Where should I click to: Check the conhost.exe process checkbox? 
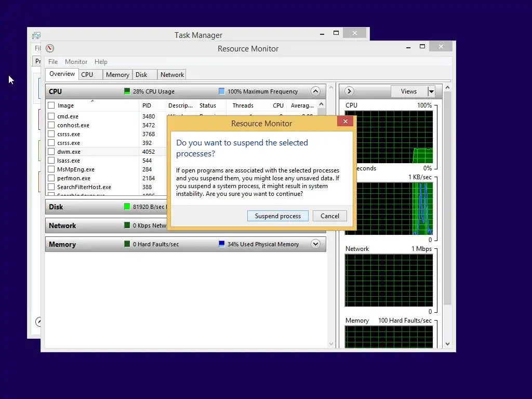51,125
